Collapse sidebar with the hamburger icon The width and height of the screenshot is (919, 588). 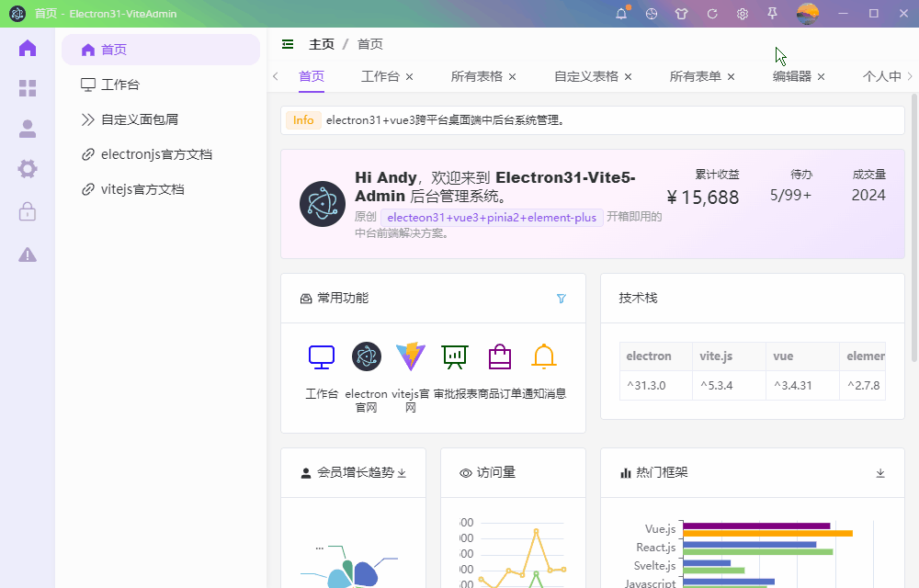(x=288, y=44)
